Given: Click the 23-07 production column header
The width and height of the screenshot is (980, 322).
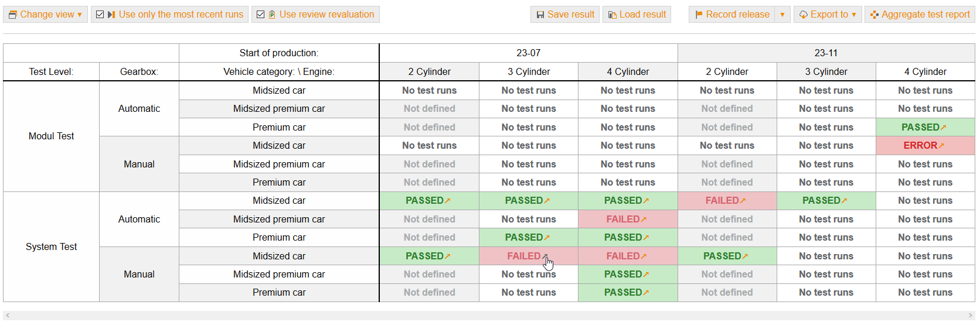Looking at the screenshot, I should tap(528, 53).
